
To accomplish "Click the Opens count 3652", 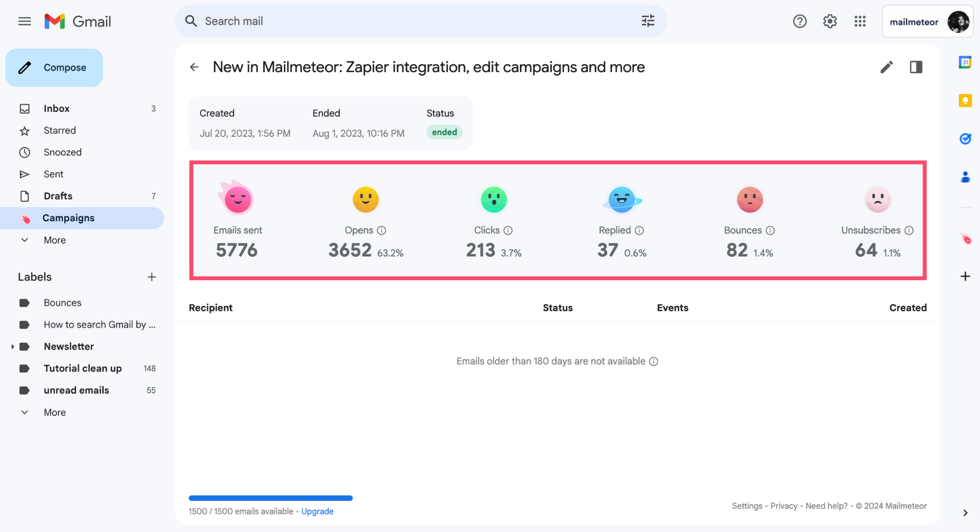I will click(350, 250).
